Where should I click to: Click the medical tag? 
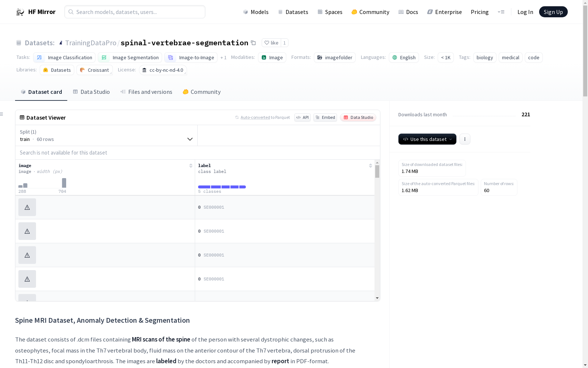pyautogui.click(x=510, y=57)
